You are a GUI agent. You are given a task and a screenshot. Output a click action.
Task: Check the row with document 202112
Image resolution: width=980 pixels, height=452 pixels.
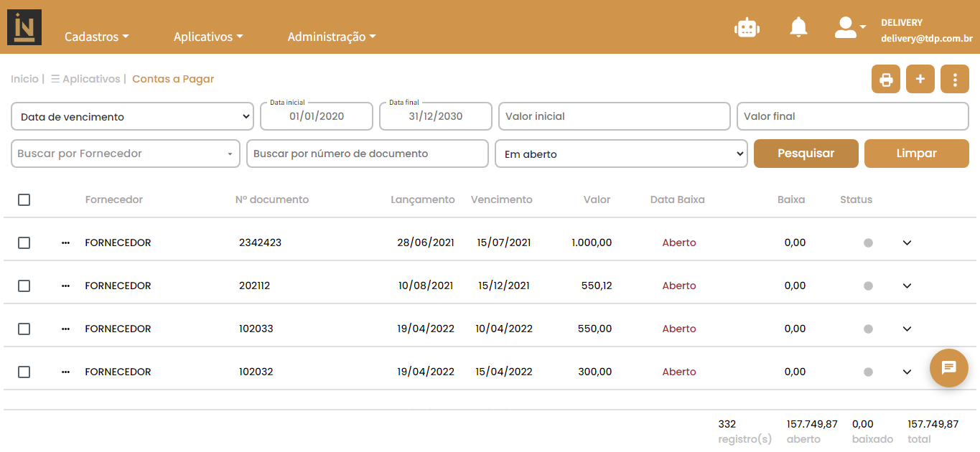click(24, 286)
